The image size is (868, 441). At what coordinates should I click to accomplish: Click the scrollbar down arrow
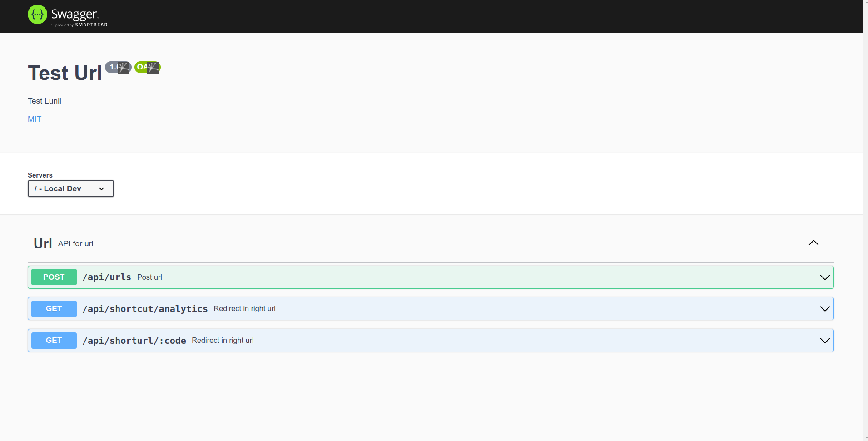coord(864,436)
